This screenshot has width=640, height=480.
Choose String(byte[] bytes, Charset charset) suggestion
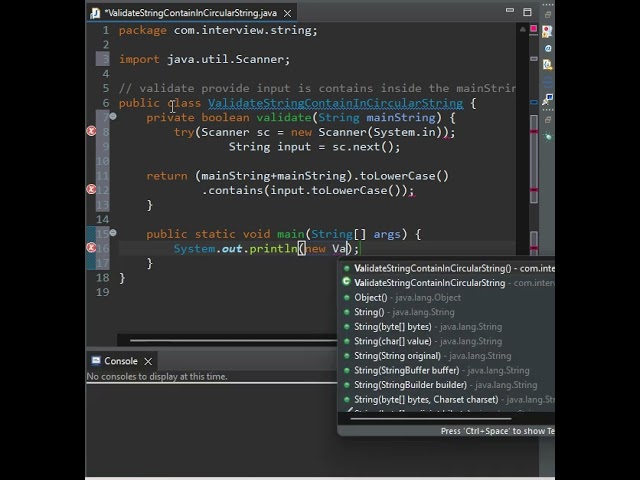click(448, 400)
